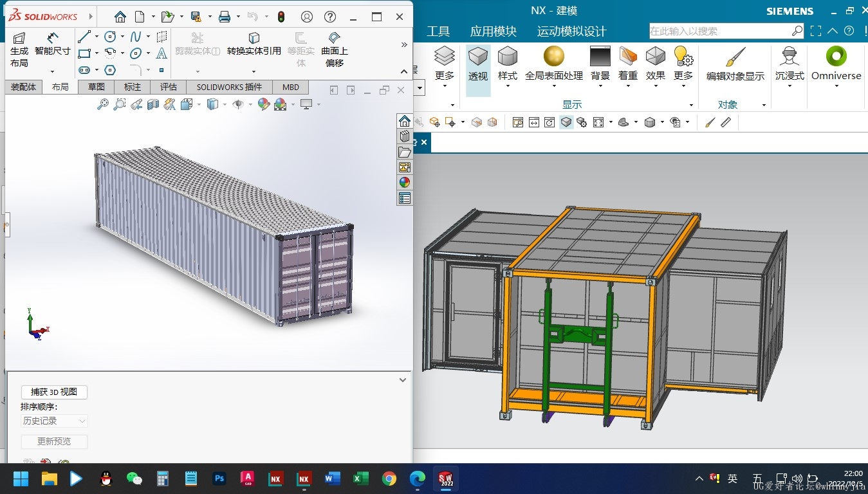Click the rebuild traffic light icon
Image resolution: width=868 pixels, height=494 pixels.
pyautogui.click(x=281, y=17)
